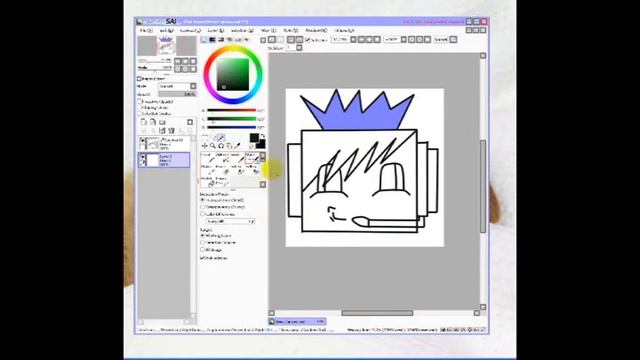Select the rotate view tool
This screenshot has height=360, width=640.
coord(221,146)
